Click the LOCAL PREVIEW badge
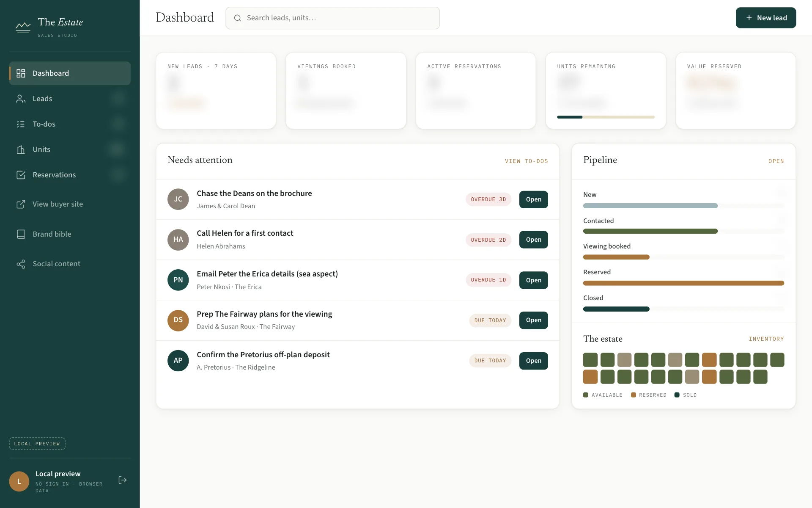This screenshot has width=812, height=508. [x=37, y=444]
